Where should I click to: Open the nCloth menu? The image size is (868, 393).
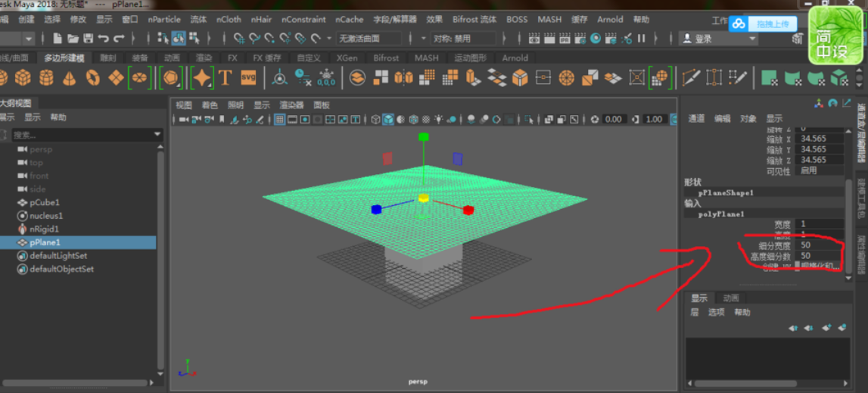pyautogui.click(x=229, y=20)
